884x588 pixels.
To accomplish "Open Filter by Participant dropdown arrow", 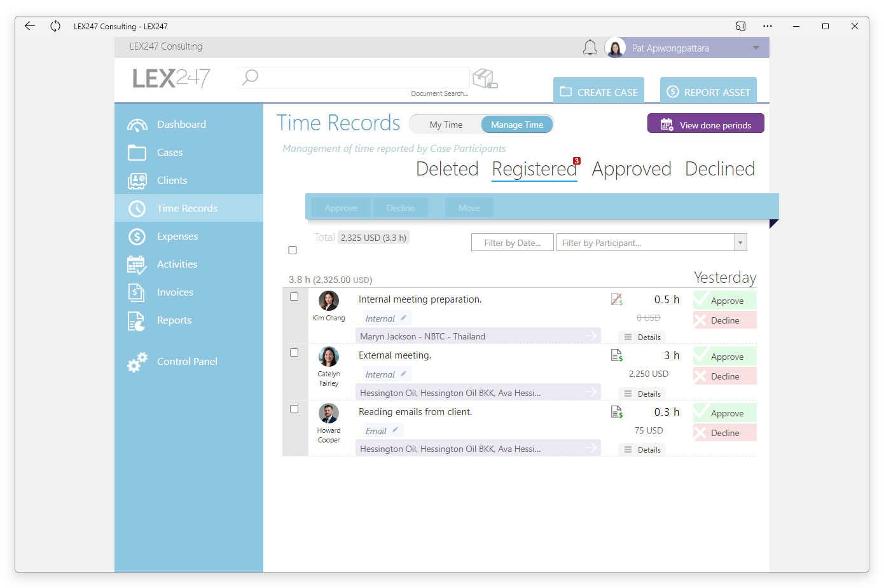I will point(740,243).
